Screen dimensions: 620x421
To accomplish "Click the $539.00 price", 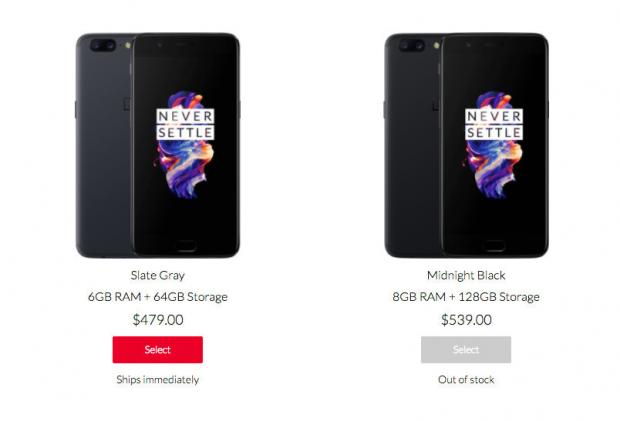I will click(466, 320).
